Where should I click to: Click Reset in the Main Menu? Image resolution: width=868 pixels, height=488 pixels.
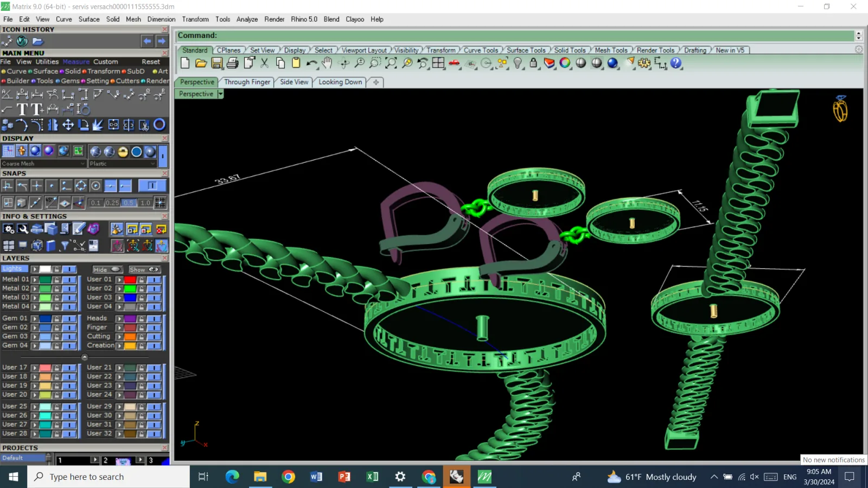[x=151, y=62]
